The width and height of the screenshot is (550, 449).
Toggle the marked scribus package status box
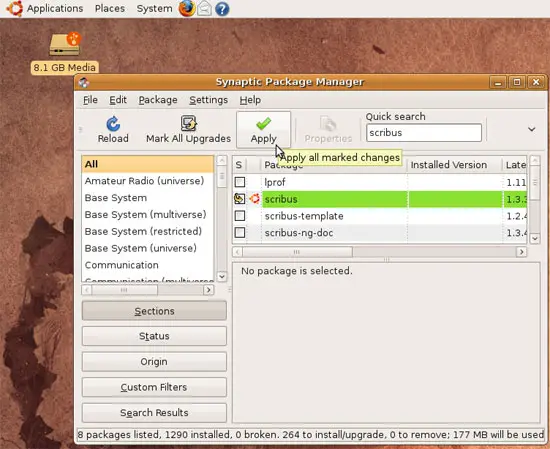point(240,199)
